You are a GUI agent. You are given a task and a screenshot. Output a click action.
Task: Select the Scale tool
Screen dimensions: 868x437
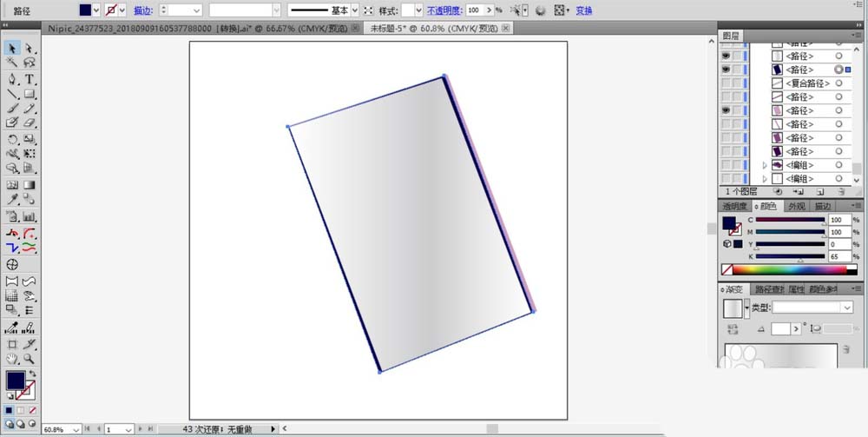click(x=30, y=139)
